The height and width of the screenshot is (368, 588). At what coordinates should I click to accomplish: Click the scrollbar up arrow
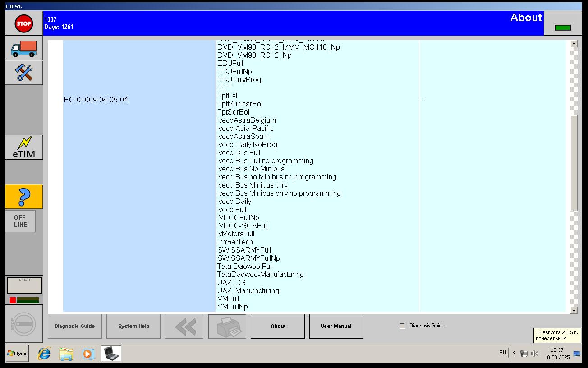tap(574, 44)
